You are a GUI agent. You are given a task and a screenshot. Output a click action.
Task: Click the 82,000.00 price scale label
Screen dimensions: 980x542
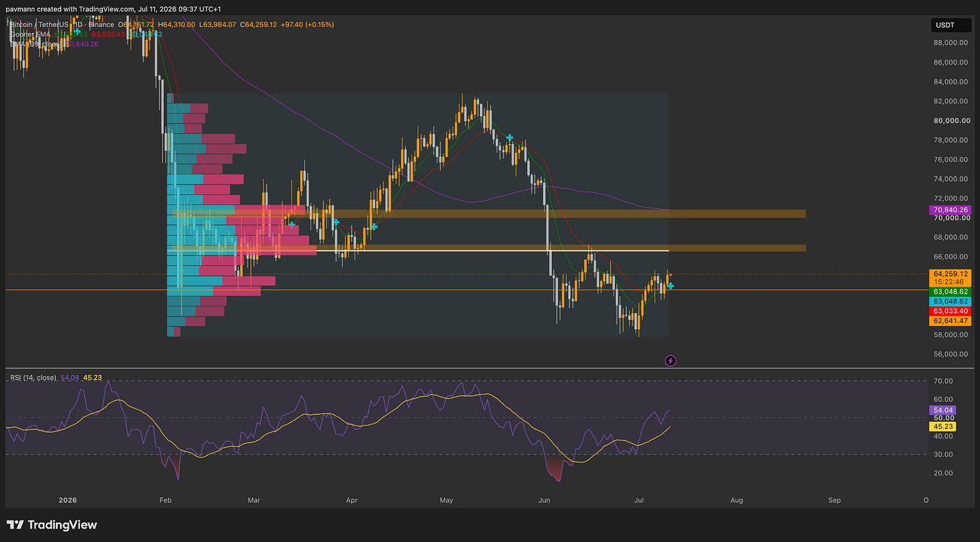[x=950, y=102]
